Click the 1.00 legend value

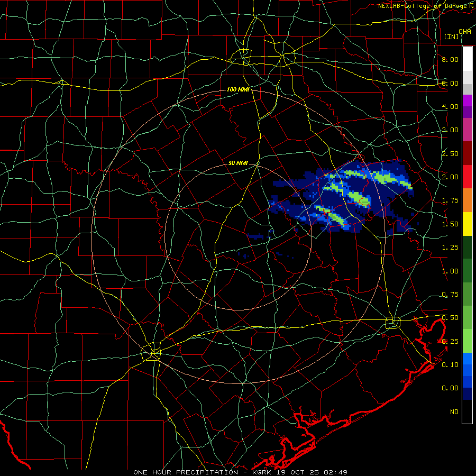450,271
